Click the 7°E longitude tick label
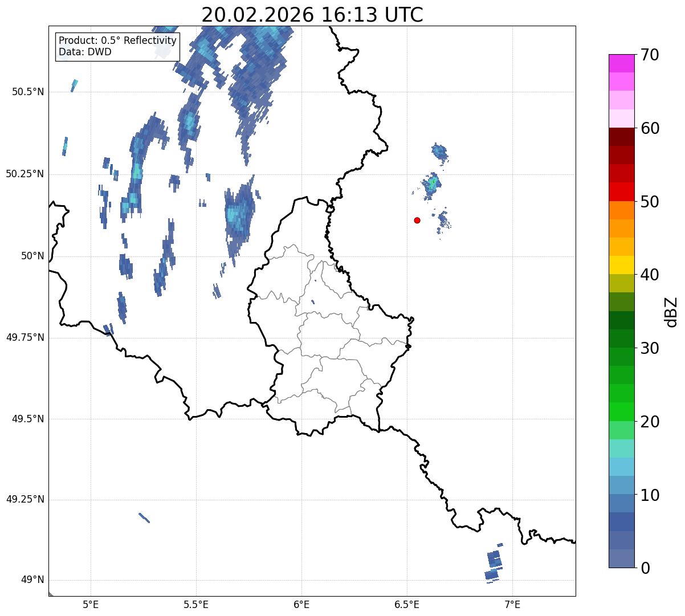This screenshot has height=616, width=685. coord(513,603)
